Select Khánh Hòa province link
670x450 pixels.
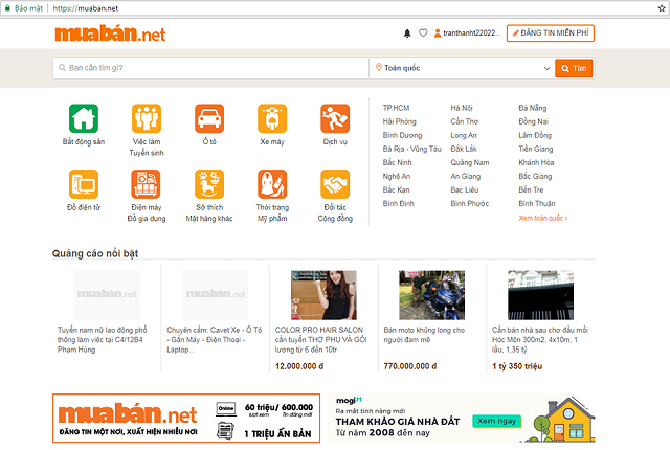click(x=536, y=162)
